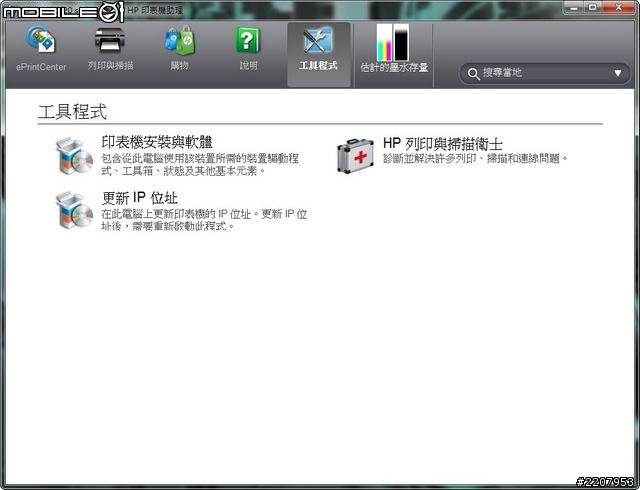Viewport: 640px width, 490px height.
Task: Minimize the HP 印表機助理 window
Action: [x=574, y=7]
